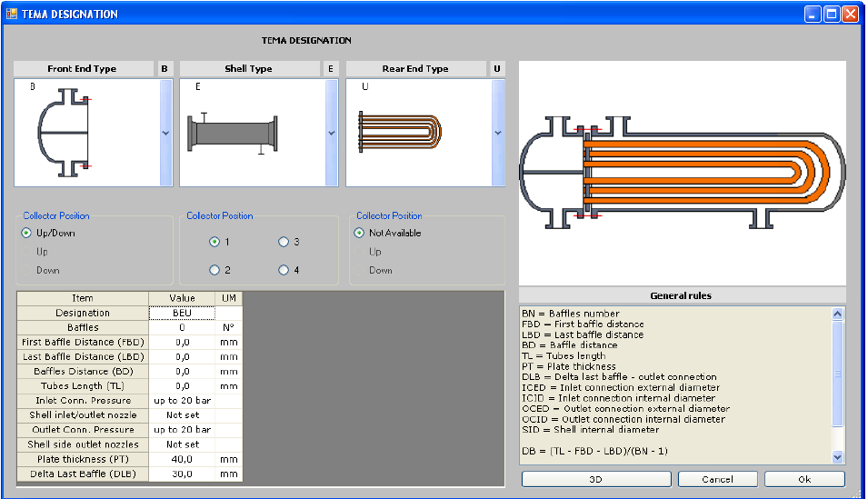Click First Baffle Distance value cell
Screen dimensions: 868x499
click(182, 343)
